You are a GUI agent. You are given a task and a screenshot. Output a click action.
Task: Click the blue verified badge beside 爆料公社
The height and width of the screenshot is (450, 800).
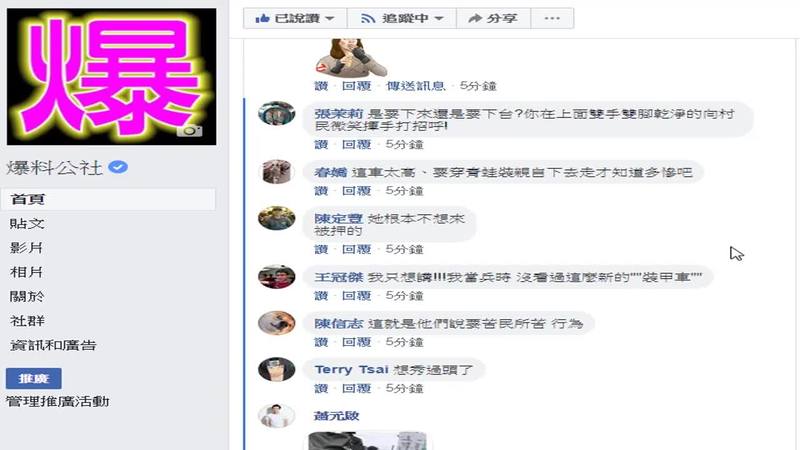click(x=118, y=167)
